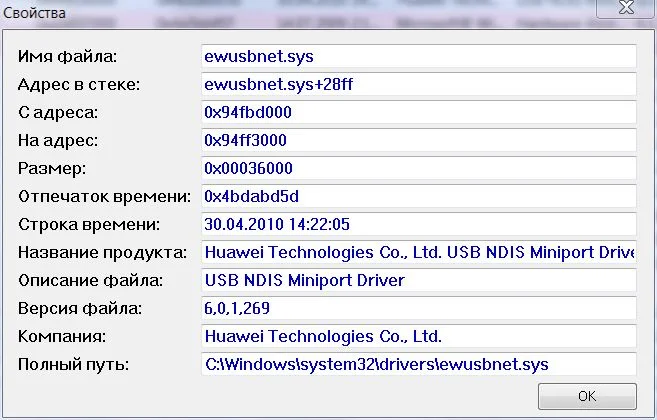Click the Компания field Huawei Technologies Co., Ltd.
657x420 pixels.
pyautogui.click(x=419, y=336)
